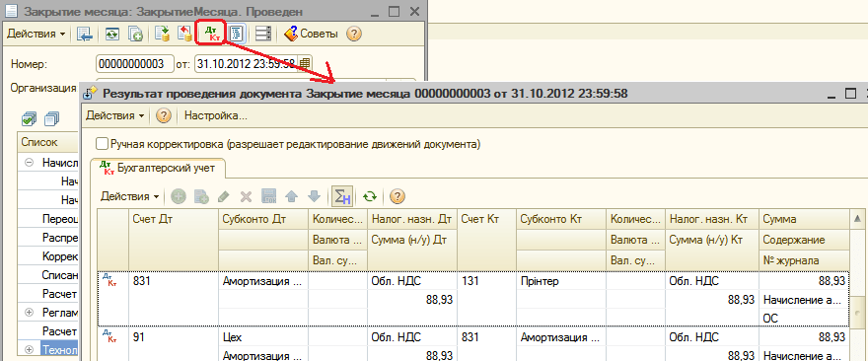Viewport: 868px width, 361px height.
Task: Select the Цех subkonto cell
Action: click(x=263, y=337)
